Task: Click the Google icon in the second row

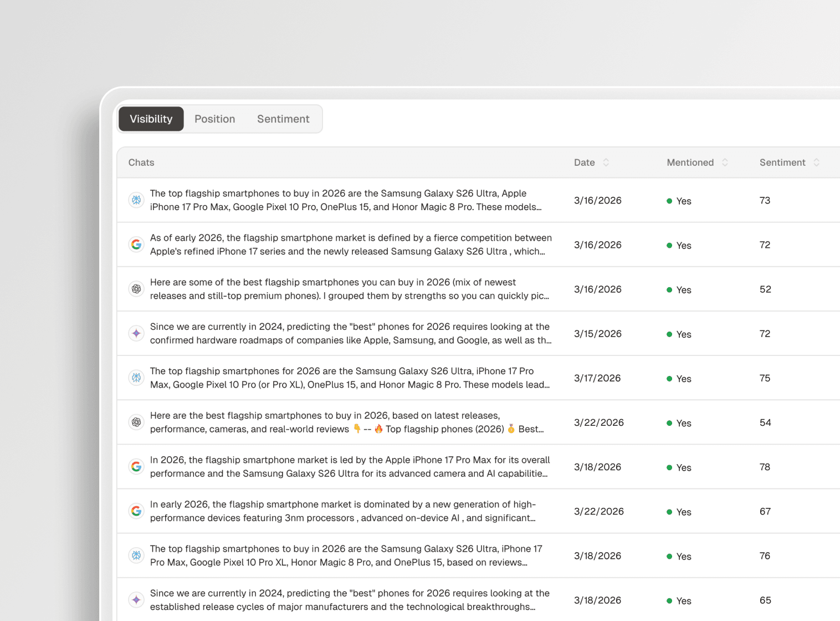Action: coord(136,245)
